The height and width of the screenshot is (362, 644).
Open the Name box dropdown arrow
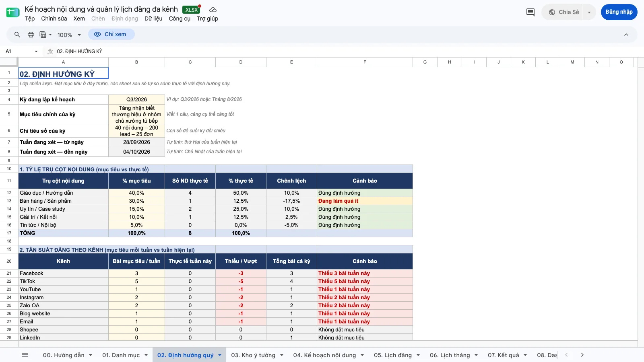[36, 51]
